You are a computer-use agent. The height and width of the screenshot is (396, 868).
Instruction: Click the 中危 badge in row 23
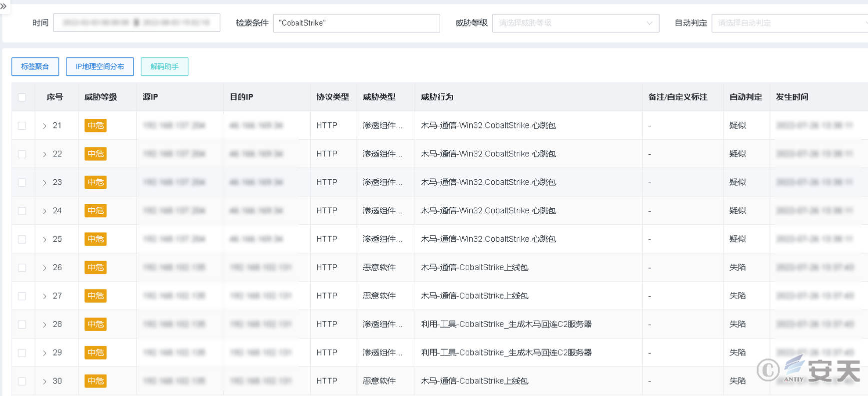[x=95, y=182]
